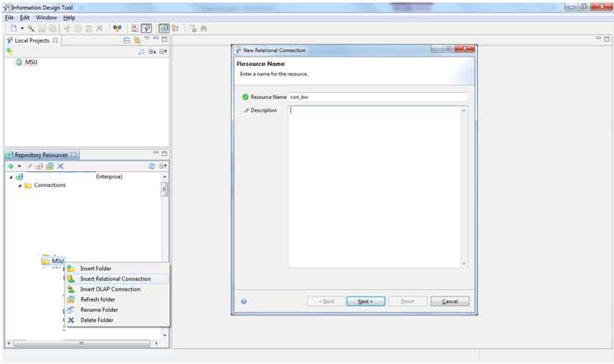The image size is (614, 364).
Task: Click the Back button in the dialog
Action: 326,301
